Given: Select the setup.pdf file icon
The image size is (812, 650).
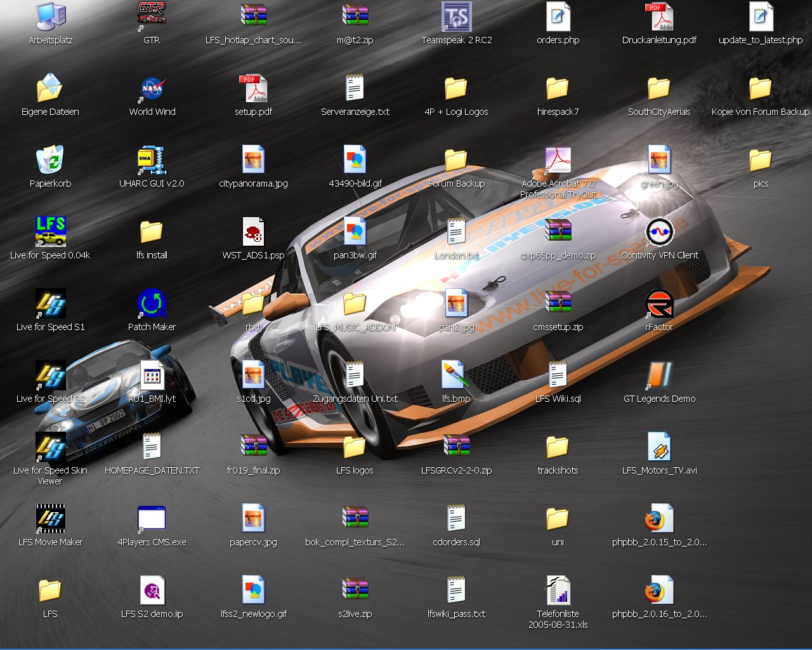Looking at the screenshot, I should tap(253, 89).
